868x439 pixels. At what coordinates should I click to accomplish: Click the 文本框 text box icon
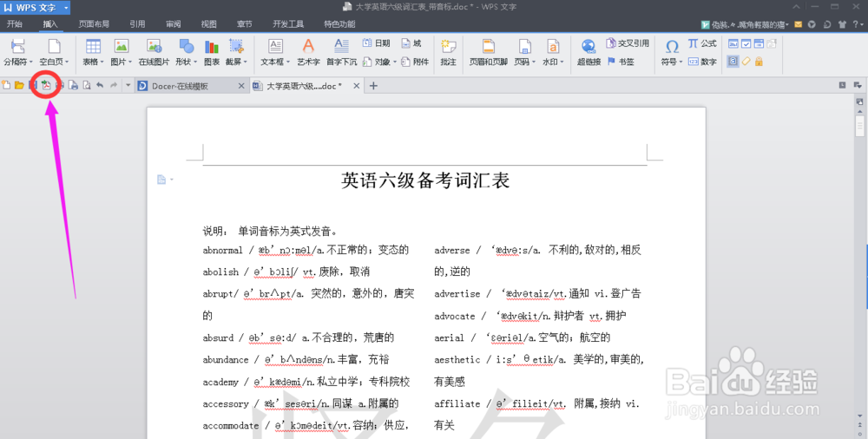point(275,46)
